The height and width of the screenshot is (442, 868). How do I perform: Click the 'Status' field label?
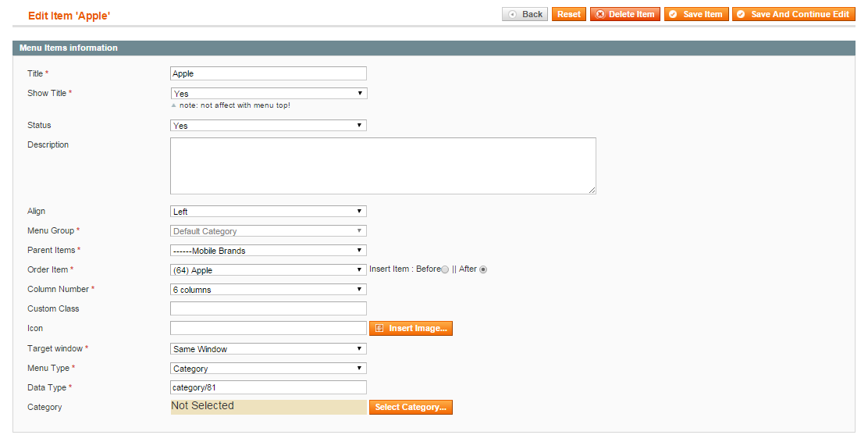coord(39,125)
